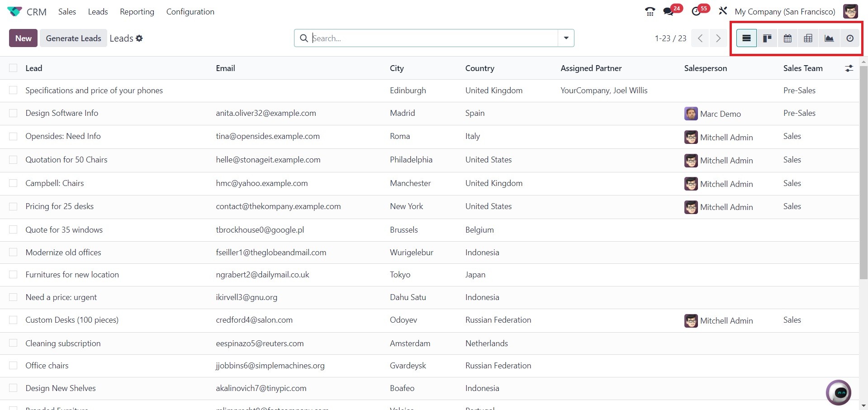The image size is (868, 410).
Task: Check the Design Software Info lead
Action: pyautogui.click(x=13, y=113)
